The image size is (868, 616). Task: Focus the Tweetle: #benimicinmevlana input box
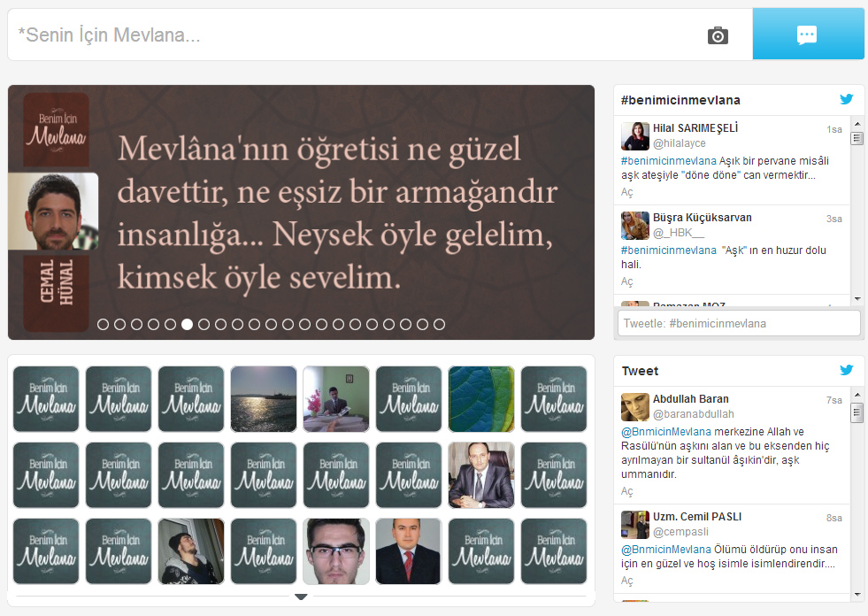coord(739,323)
